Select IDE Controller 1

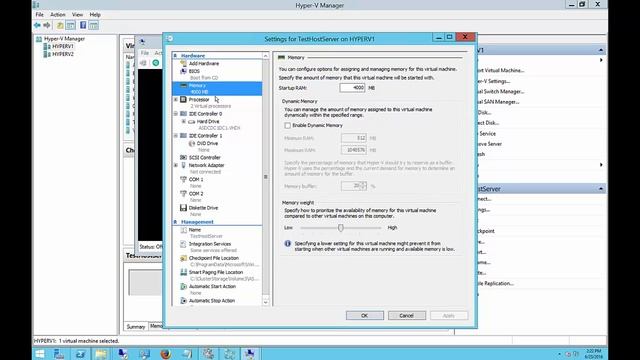(205, 136)
